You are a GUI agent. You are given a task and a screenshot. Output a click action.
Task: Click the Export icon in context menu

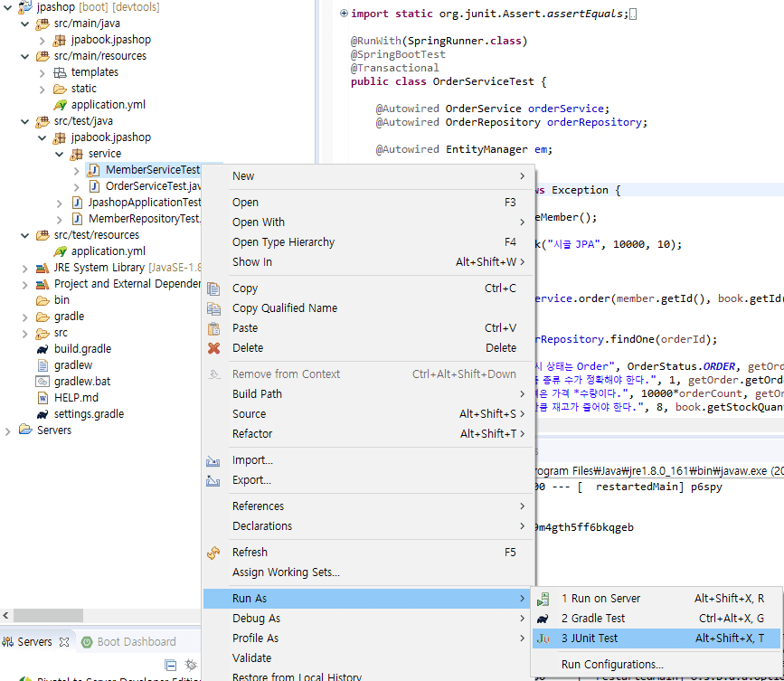[213, 480]
